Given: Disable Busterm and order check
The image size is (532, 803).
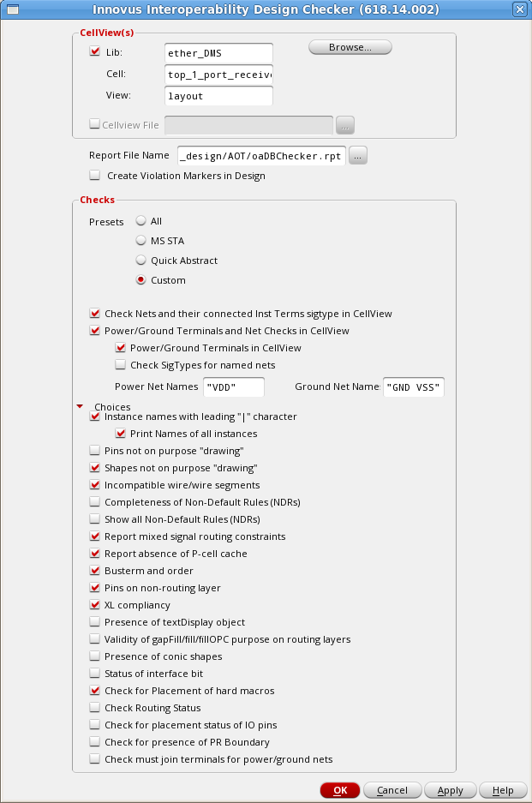Looking at the screenshot, I should pos(95,571).
